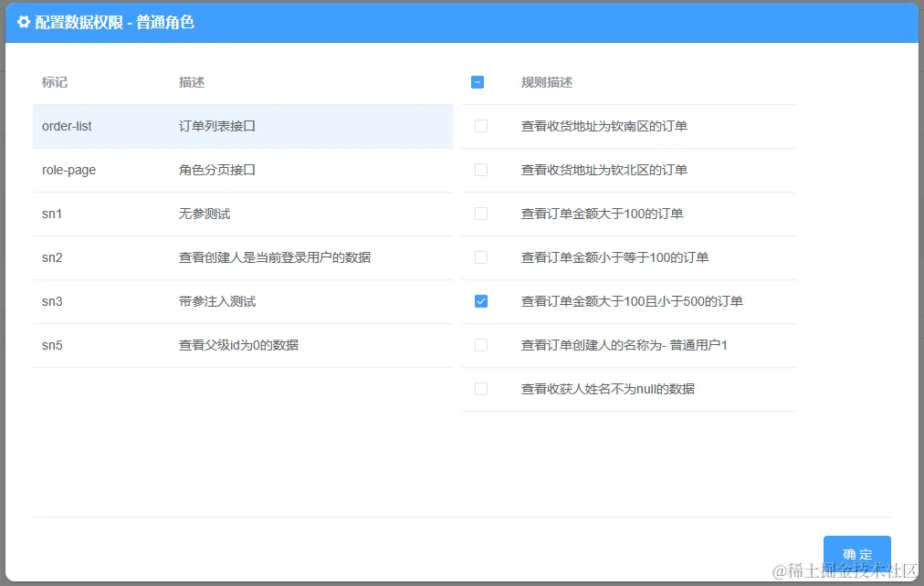Select the sn1 row
Image resolution: width=924 pixels, height=586 pixels.
click(x=243, y=214)
